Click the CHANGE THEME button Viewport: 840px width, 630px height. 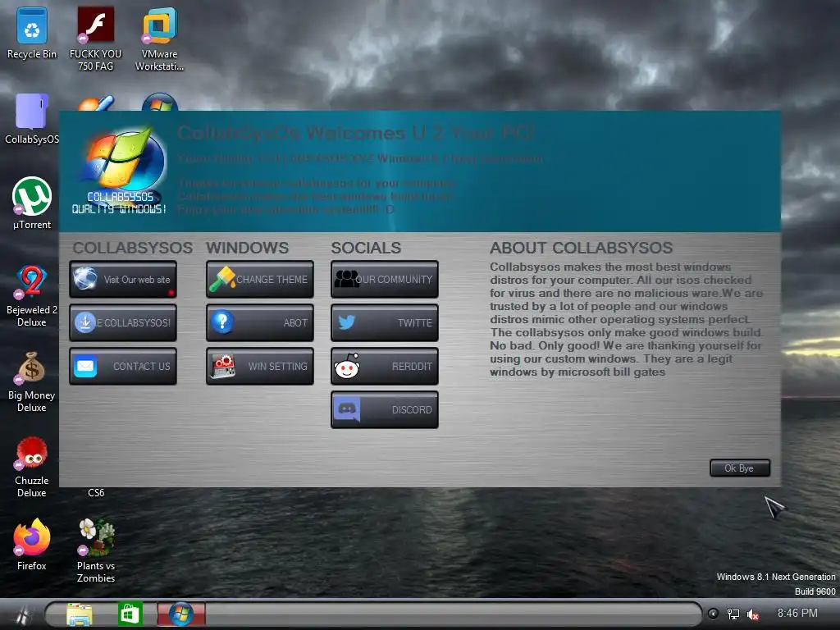click(260, 279)
